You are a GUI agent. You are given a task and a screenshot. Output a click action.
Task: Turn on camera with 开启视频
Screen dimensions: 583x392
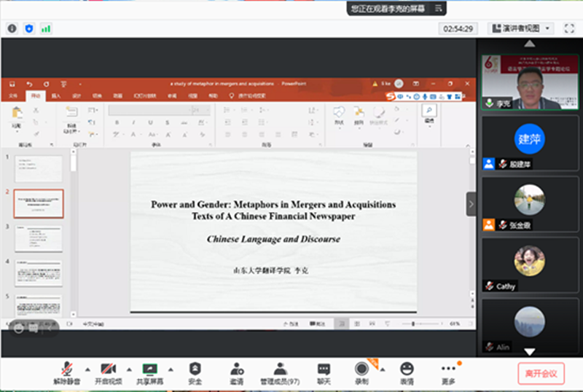pyautogui.click(x=109, y=373)
